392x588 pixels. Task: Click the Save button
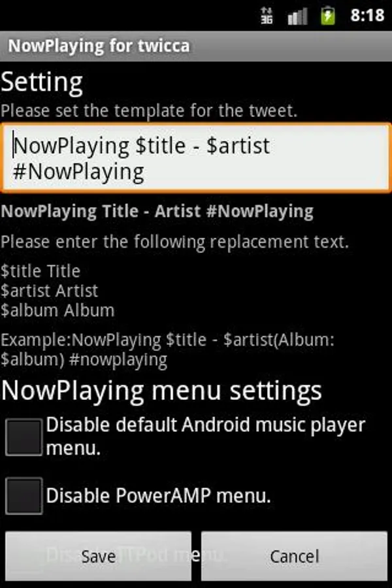pos(98,556)
